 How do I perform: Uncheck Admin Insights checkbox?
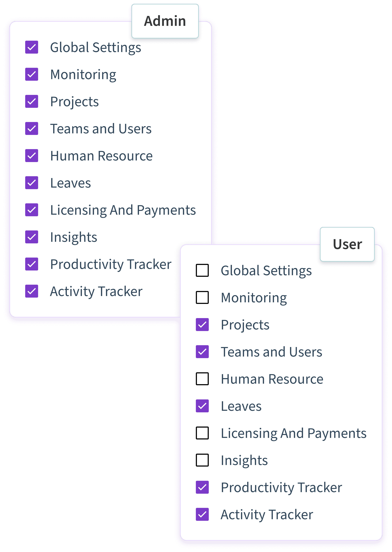coord(32,237)
